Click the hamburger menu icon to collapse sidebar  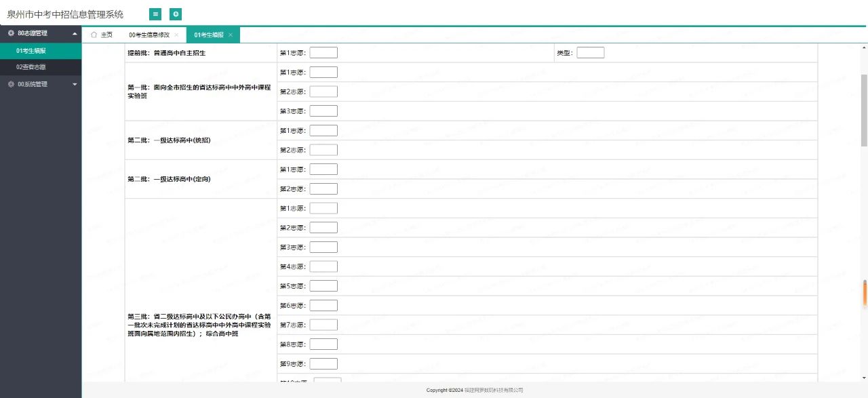[x=156, y=13]
